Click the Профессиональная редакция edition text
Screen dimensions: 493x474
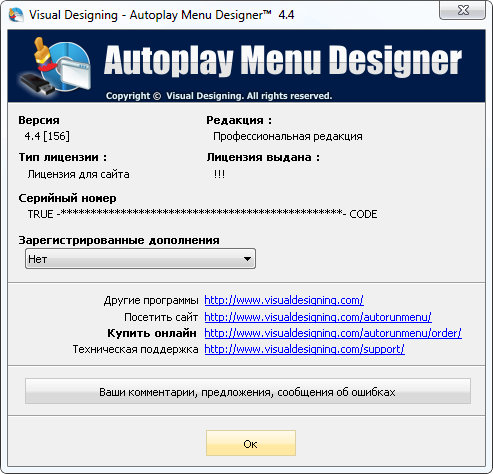pos(288,136)
